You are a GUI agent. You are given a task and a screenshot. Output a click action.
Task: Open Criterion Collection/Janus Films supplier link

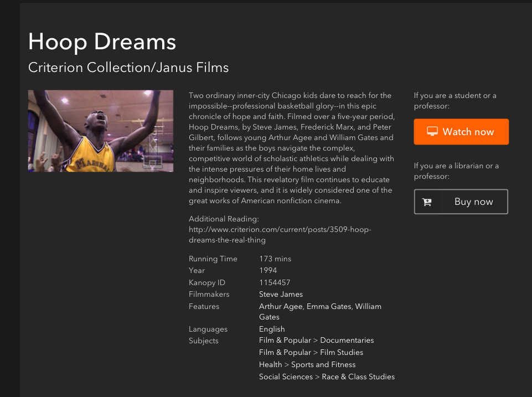pyautogui.click(x=128, y=68)
